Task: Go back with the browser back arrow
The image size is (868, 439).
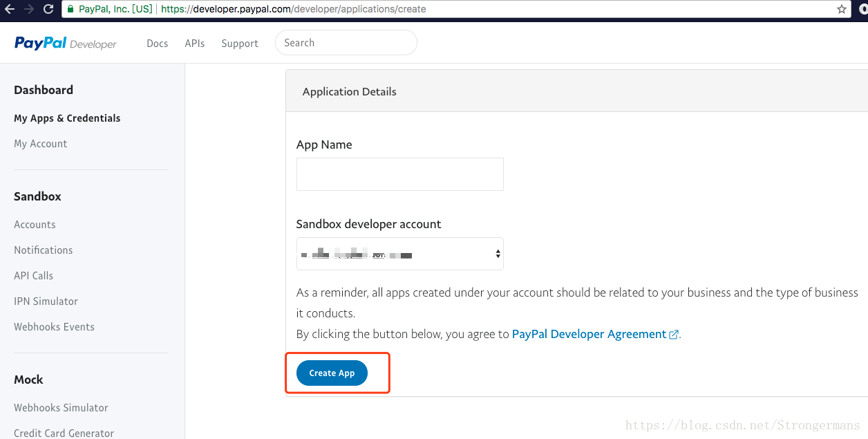Action: (10, 9)
